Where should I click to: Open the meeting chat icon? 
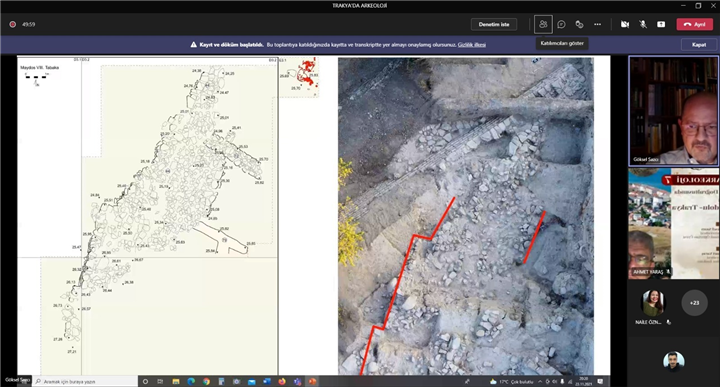561,24
